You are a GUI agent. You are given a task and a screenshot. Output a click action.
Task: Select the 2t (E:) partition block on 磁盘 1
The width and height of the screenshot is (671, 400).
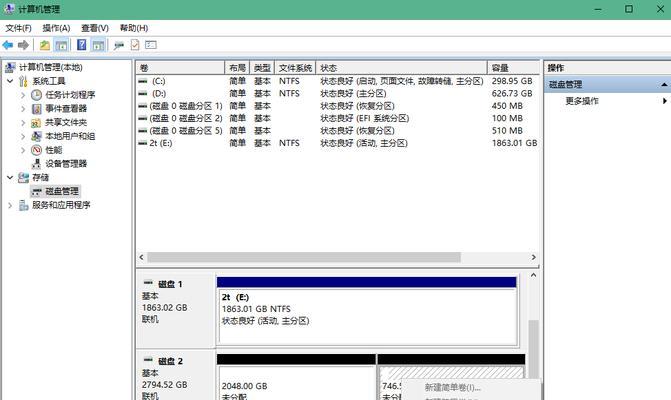point(367,311)
